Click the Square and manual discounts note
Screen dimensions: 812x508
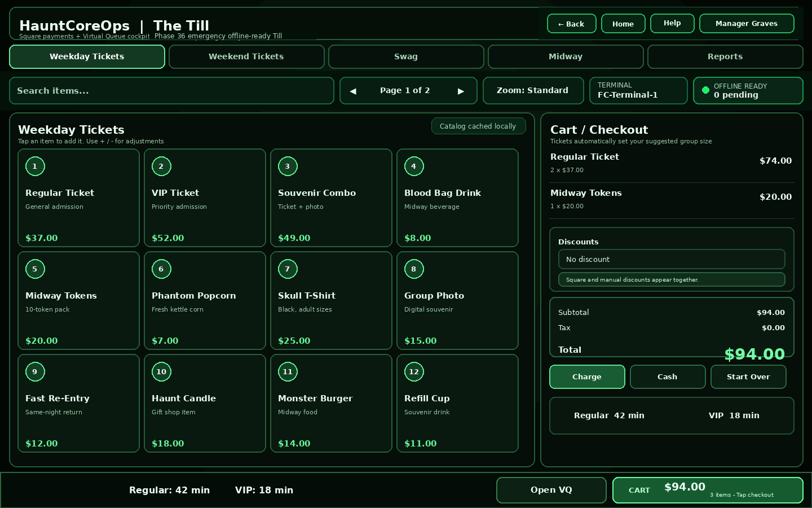(x=672, y=279)
